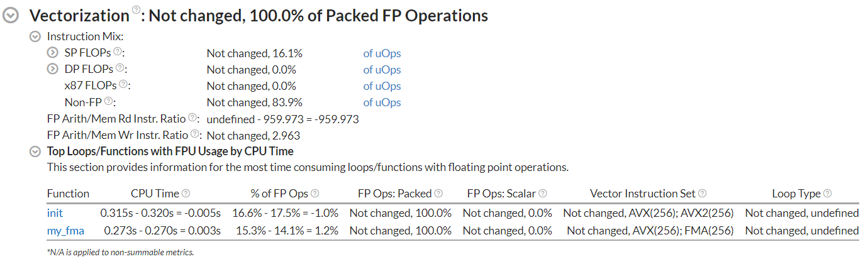
Task: Collapse the Vectorization section
Action: click(11, 16)
